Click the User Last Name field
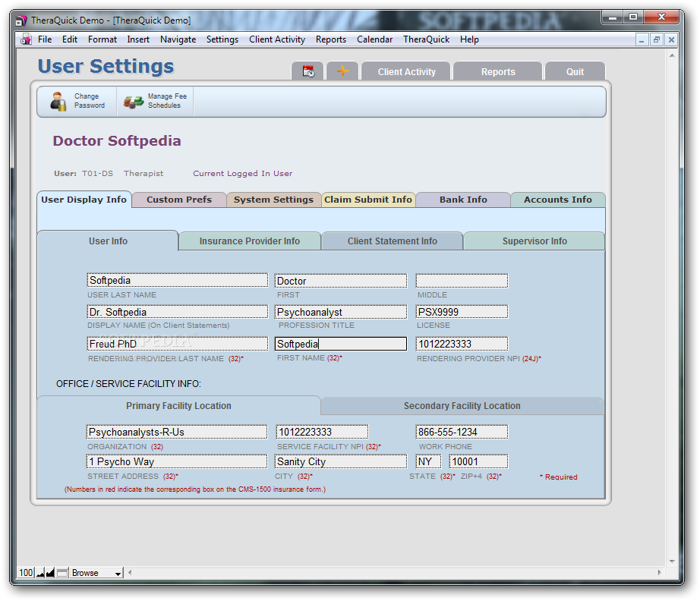The image size is (700, 601). pos(177,280)
